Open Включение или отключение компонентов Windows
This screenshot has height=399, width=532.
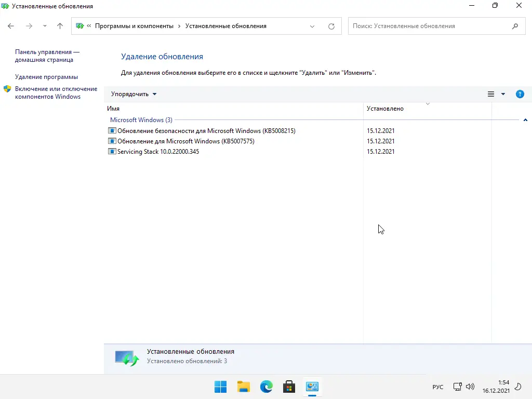pyautogui.click(x=56, y=92)
